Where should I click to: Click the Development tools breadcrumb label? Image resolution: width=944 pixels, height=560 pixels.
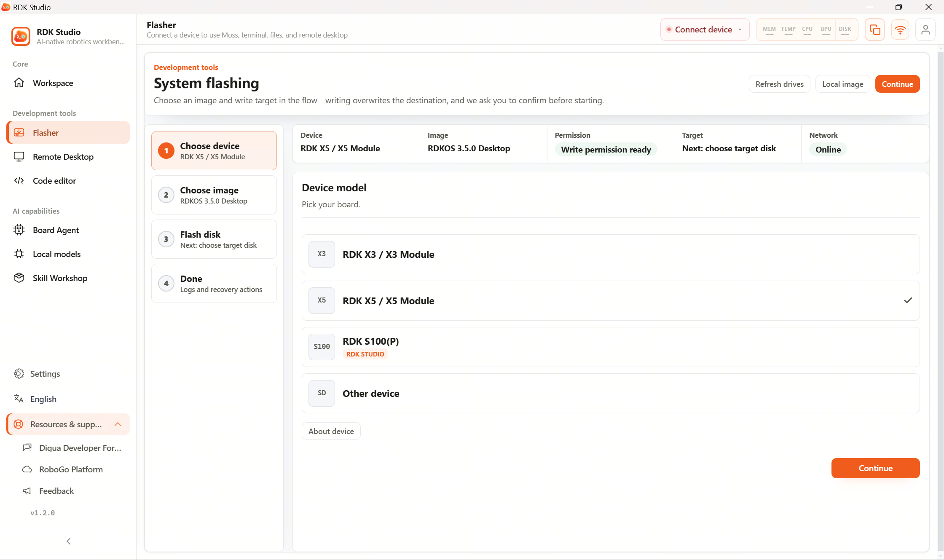[x=186, y=67]
